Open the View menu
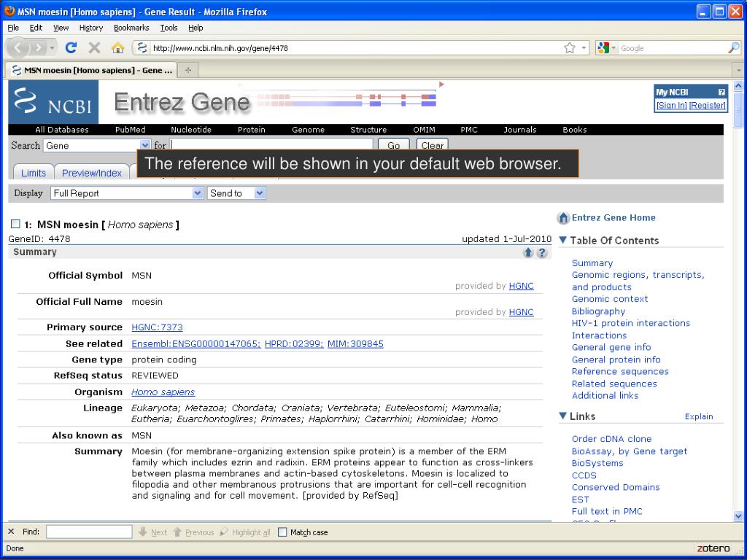 (x=61, y=28)
